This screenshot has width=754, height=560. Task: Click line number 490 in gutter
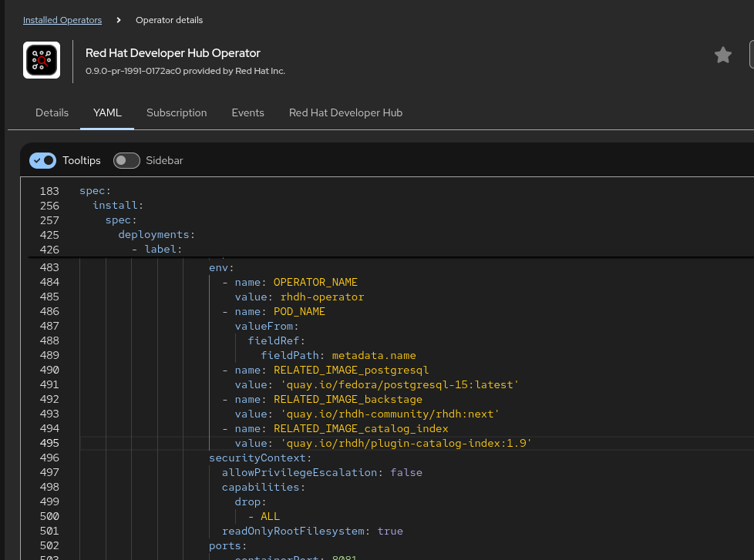tap(49, 370)
